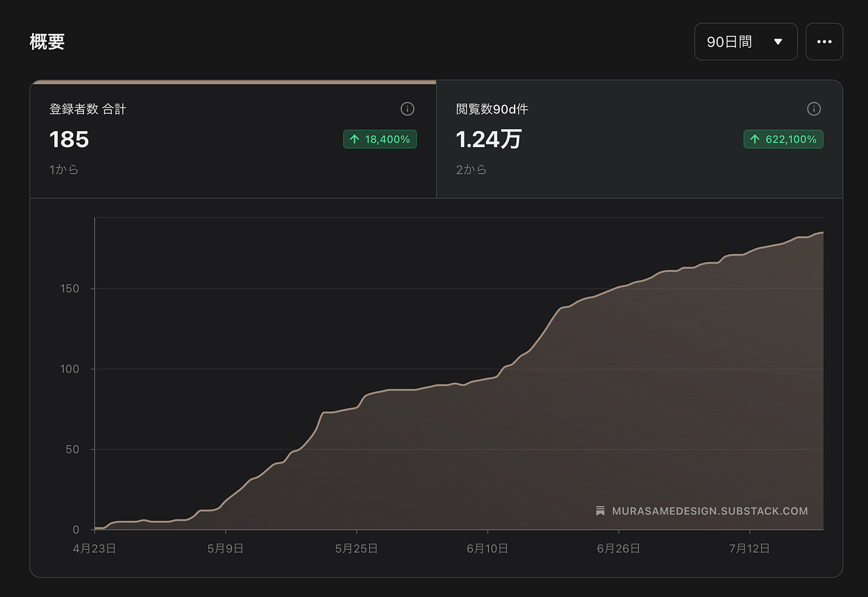The height and width of the screenshot is (597, 868).
Task: Click the 6月10日 axis date label
Action: 487,548
